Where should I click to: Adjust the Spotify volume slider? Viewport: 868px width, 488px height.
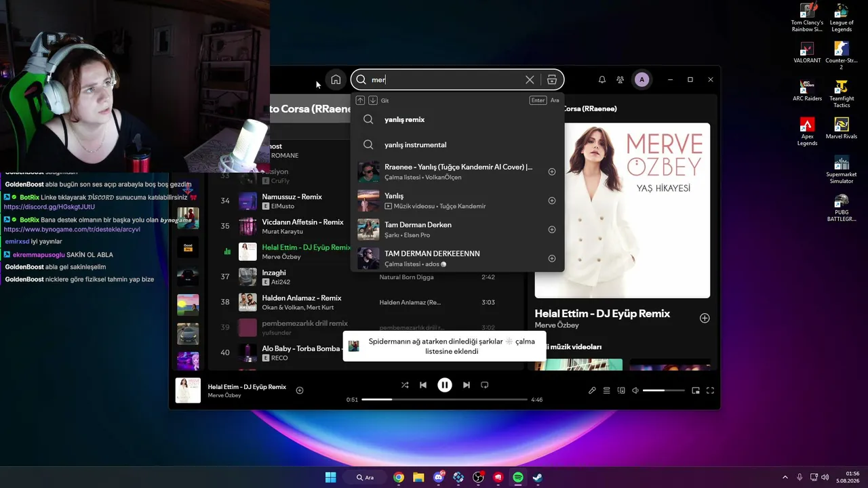663,390
